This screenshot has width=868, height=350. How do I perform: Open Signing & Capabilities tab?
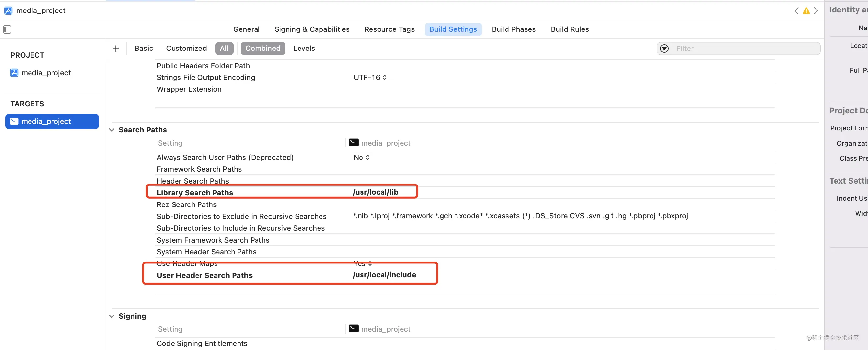point(312,29)
